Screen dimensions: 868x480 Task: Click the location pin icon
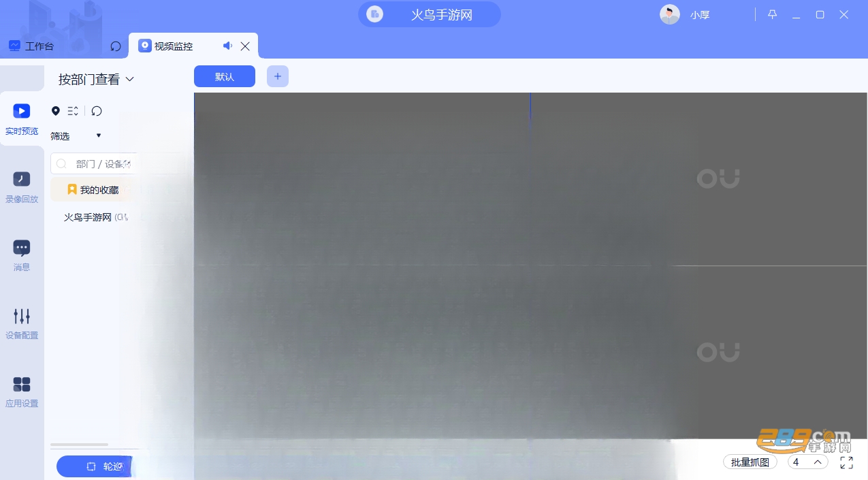pos(56,111)
